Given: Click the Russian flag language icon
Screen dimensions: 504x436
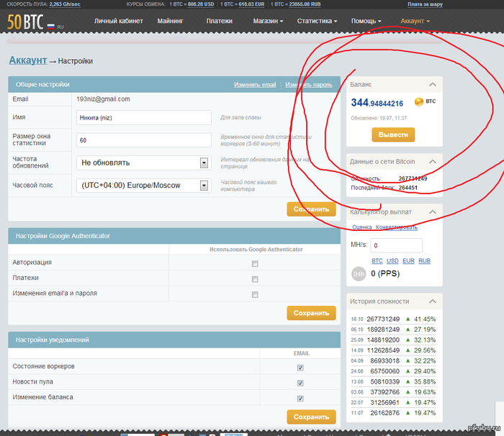Looking at the screenshot, I should coord(51,26).
